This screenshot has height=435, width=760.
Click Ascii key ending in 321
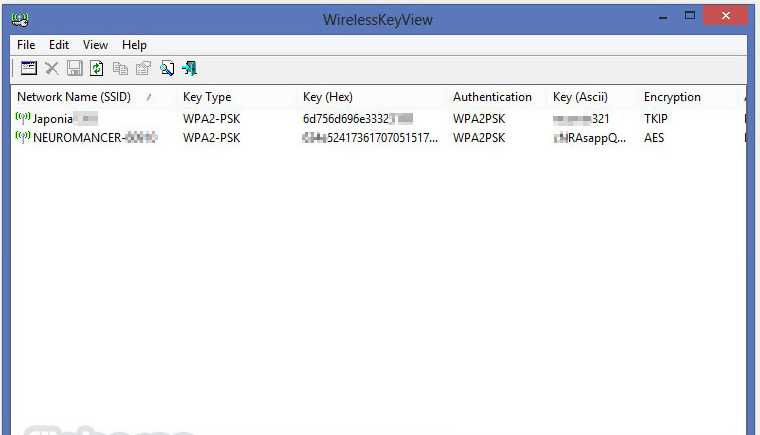pos(581,119)
